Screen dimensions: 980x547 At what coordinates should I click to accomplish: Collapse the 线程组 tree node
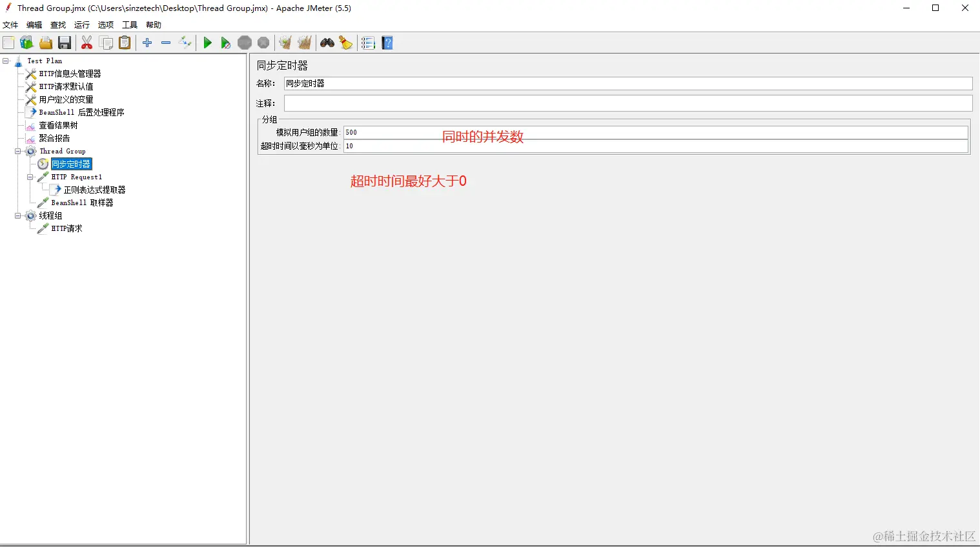18,215
